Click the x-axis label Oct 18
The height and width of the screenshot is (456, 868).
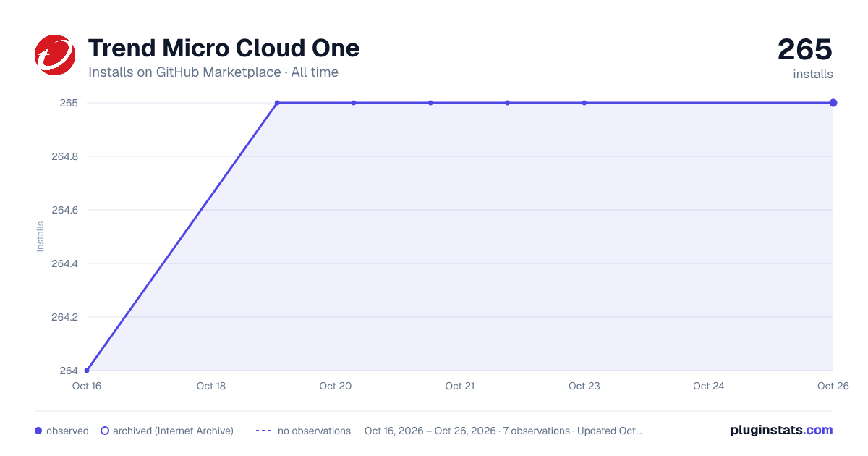(211, 386)
